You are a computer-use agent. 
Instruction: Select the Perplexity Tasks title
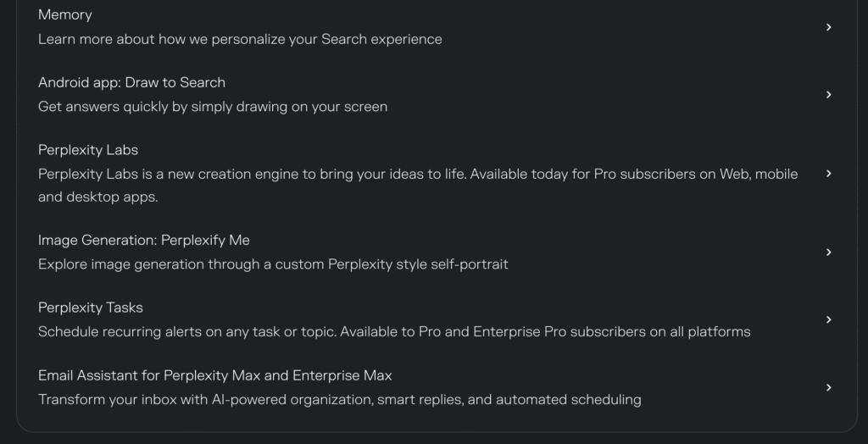click(91, 308)
